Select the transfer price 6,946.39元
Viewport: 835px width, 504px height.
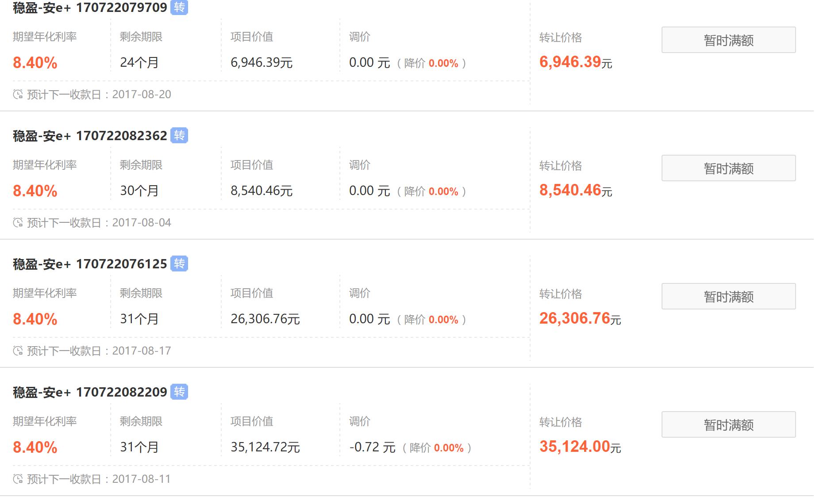coord(575,63)
